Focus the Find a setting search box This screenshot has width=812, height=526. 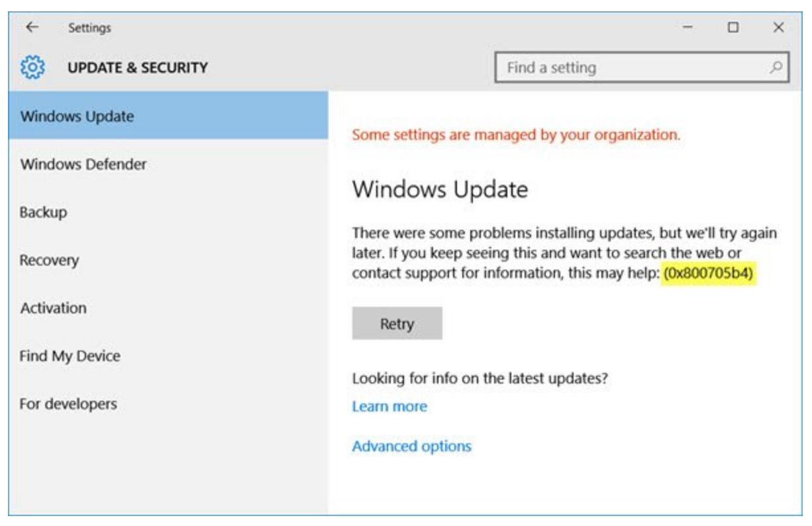click(642, 68)
